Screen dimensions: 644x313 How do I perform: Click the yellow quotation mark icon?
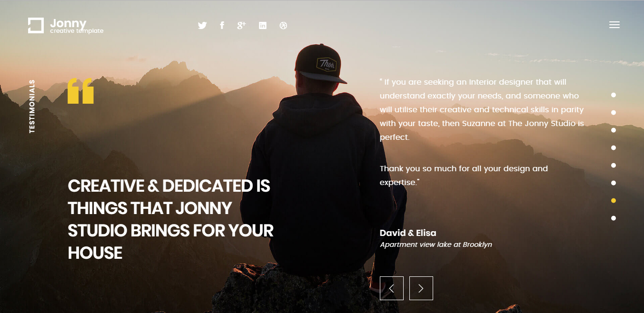pyautogui.click(x=80, y=91)
